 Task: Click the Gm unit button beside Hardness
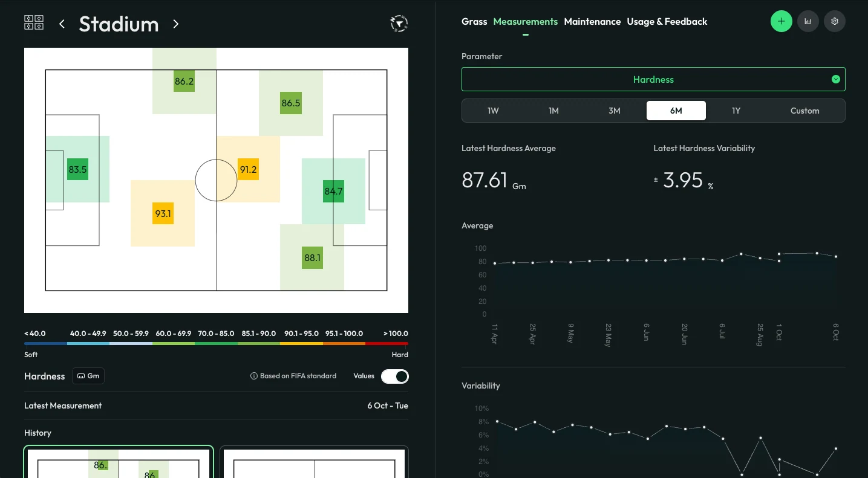click(x=88, y=376)
